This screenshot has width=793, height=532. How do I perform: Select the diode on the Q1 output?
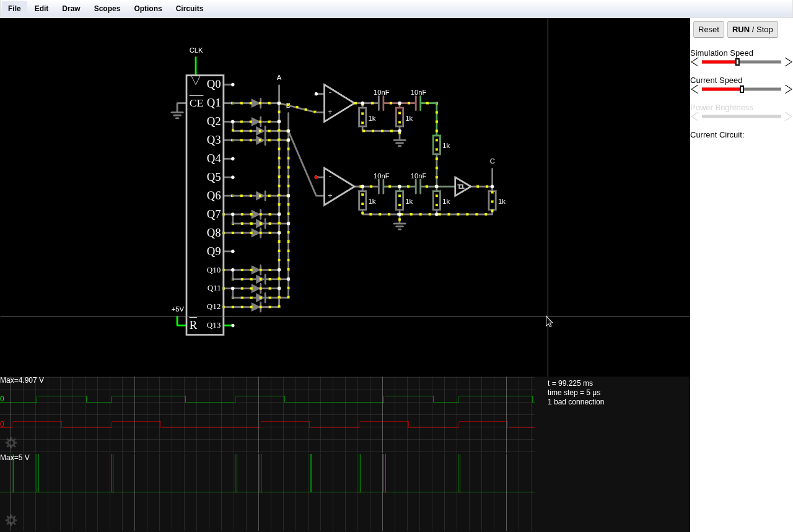tap(256, 103)
